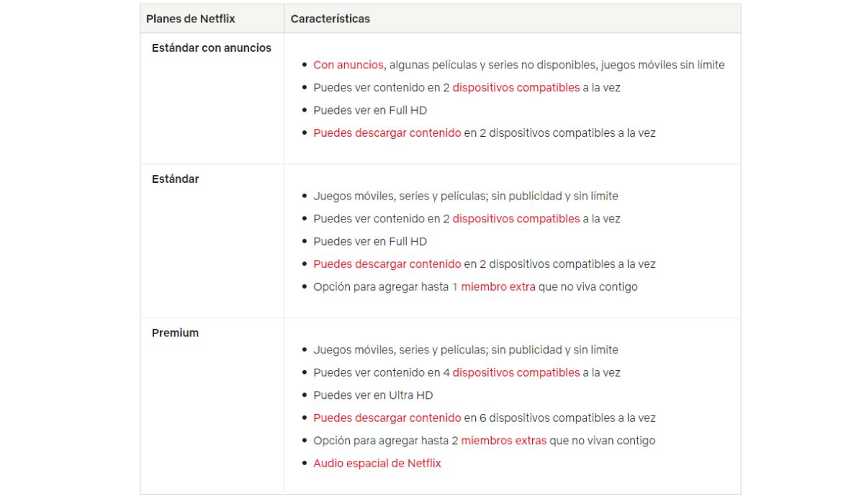Click "dispositivos compatibles" link in Estándar con anuncios row
The width and height of the screenshot is (864, 504).
click(x=516, y=88)
